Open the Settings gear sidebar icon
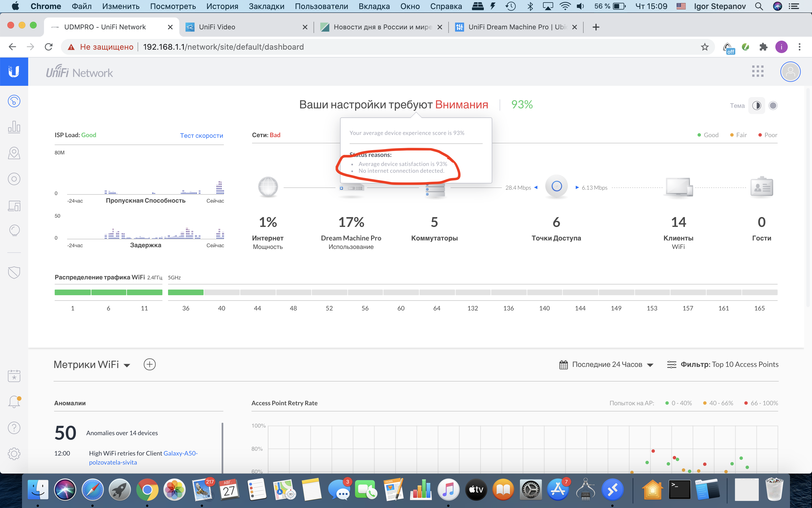Screen dimensions: 812x508 coord(14,454)
